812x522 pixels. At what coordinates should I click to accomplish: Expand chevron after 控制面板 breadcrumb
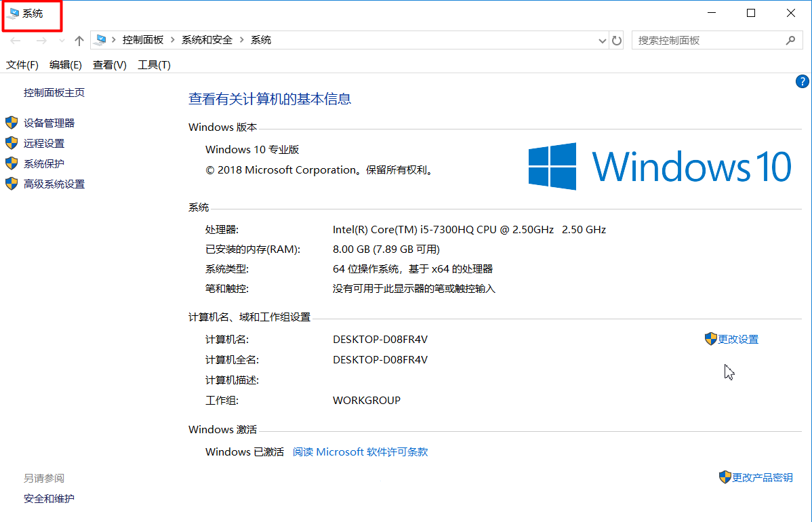[x=172, y=40]
